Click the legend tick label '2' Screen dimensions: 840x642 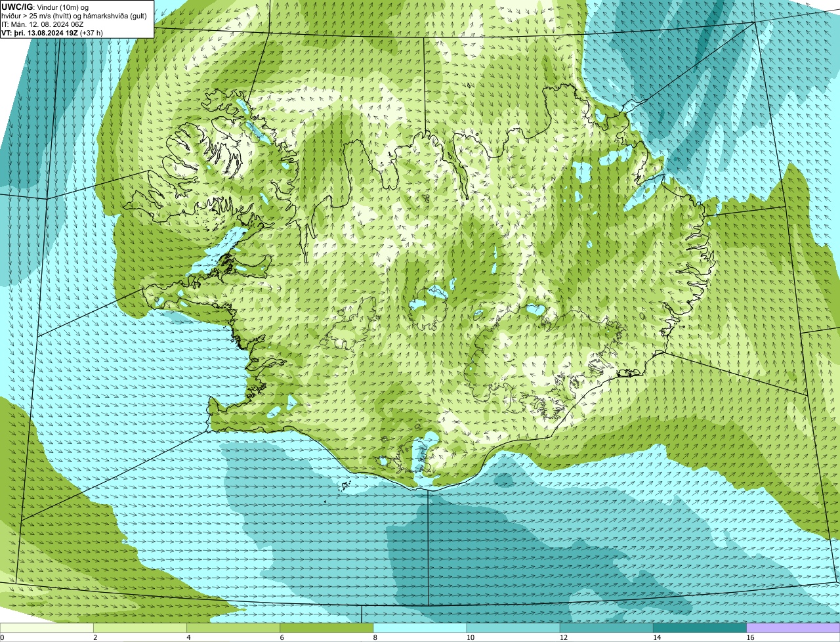tap(96, 637)
